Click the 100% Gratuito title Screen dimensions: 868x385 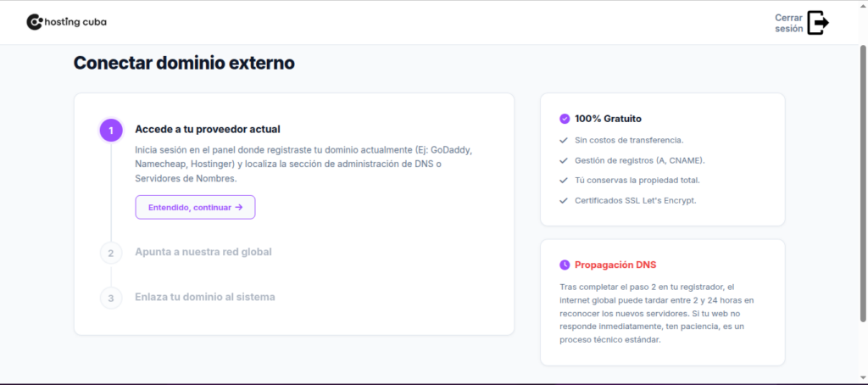pyautogui.click(x=608, y=119)
